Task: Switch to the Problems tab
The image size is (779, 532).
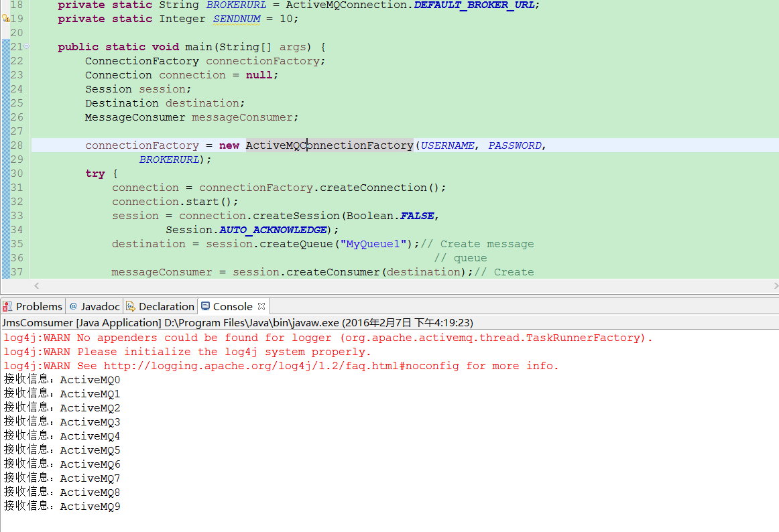Action: (x=33, y=306)
